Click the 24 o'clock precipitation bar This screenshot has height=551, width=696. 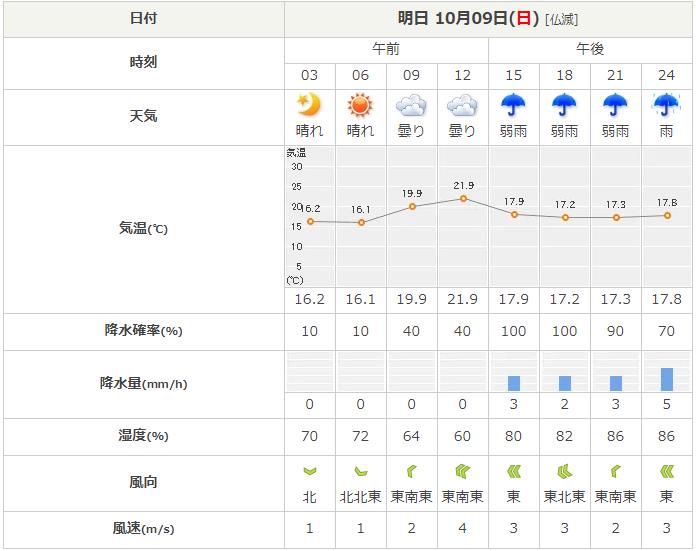(667, 379)
